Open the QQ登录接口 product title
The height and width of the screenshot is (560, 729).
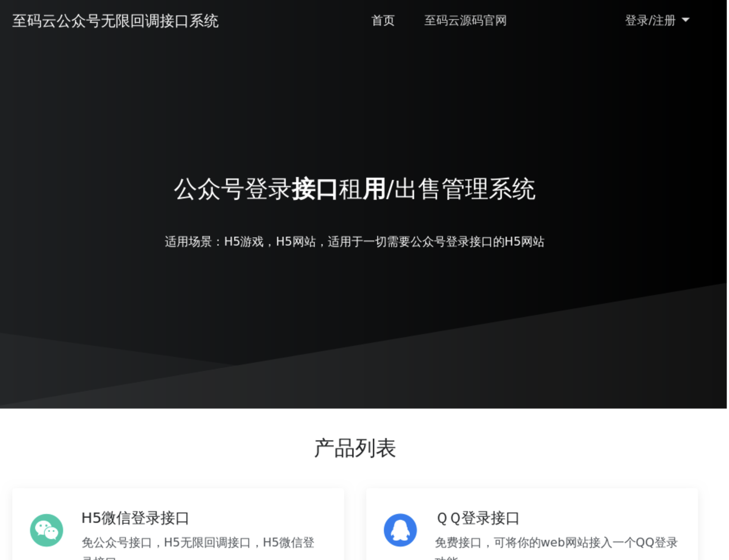pos(478,518)
